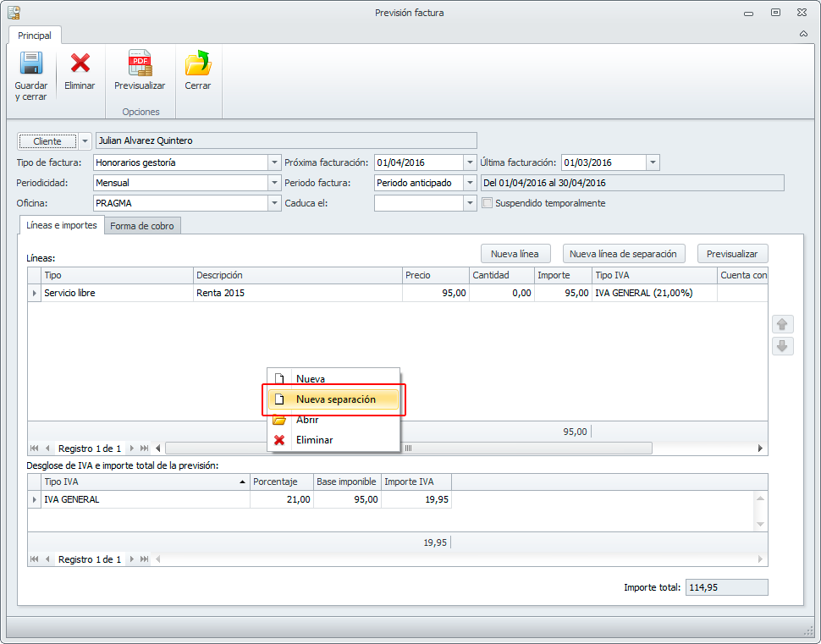Click the Guardar y cerrar save icon

pos(31,64)
